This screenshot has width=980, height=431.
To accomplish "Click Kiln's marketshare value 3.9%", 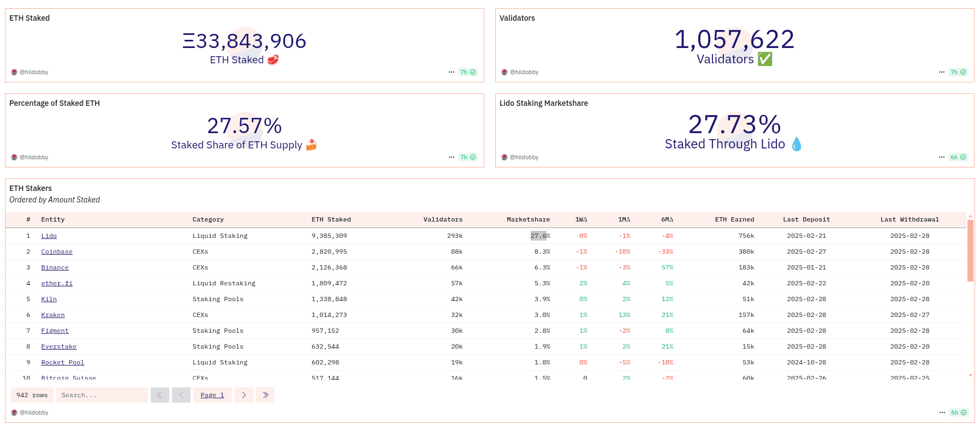I will 542,299.
